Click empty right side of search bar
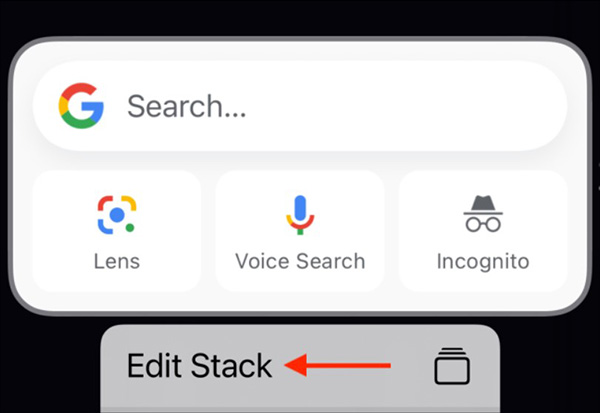The height and width of the screenshot is (413, 600). click(421, 106)
